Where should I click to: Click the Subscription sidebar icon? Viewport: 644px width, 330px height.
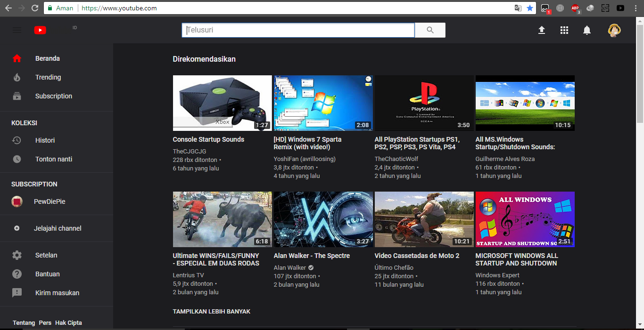(x=17, y=96)
